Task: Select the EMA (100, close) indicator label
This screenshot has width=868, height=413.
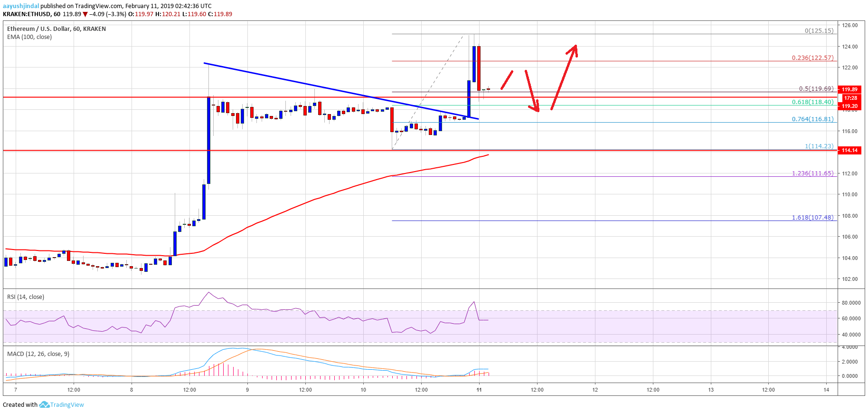Action: (x=29, y=37)
